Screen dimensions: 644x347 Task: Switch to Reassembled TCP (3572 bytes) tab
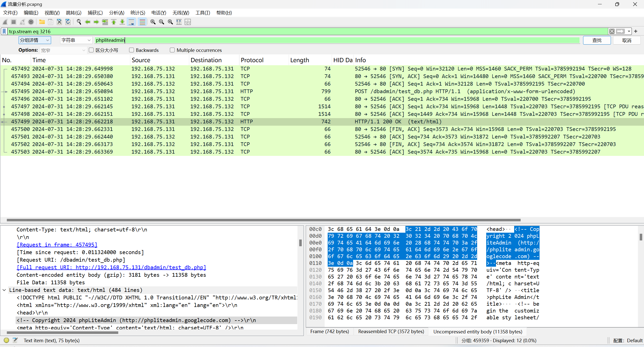(391, 331)
